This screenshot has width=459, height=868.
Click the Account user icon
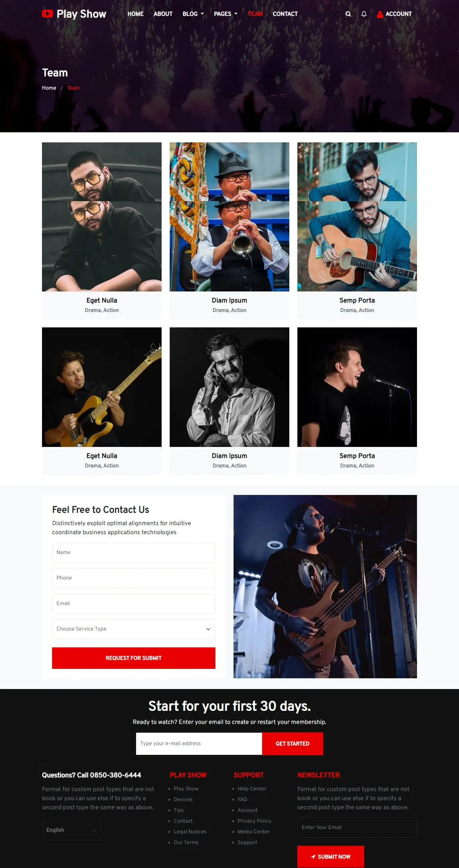(x=380, y=14)
